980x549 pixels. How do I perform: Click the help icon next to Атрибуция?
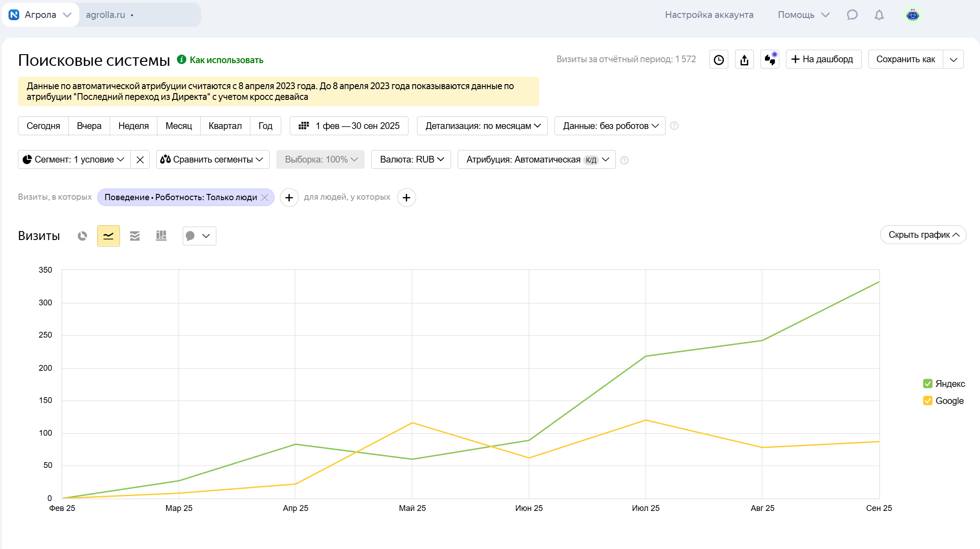coord(624,160)
